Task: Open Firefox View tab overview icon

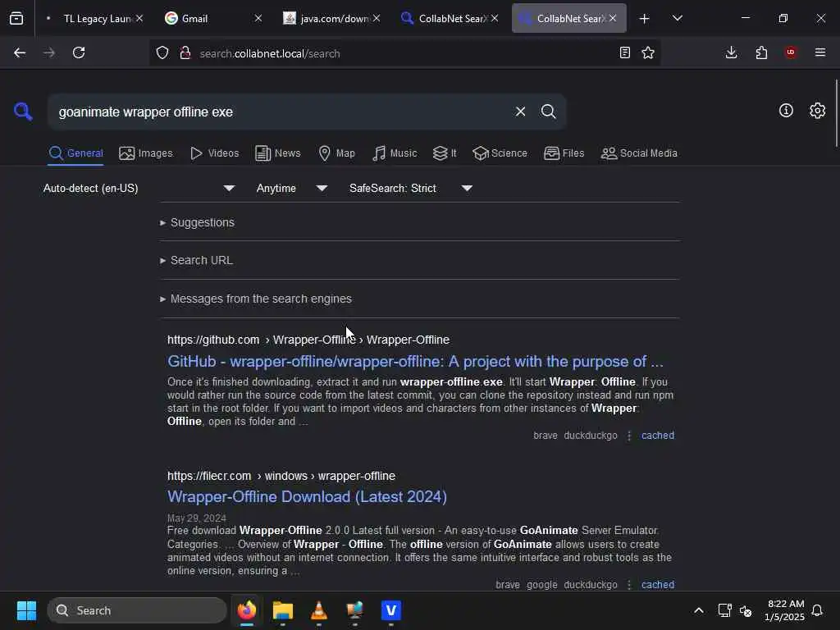Action: click(x=16, y=18)
